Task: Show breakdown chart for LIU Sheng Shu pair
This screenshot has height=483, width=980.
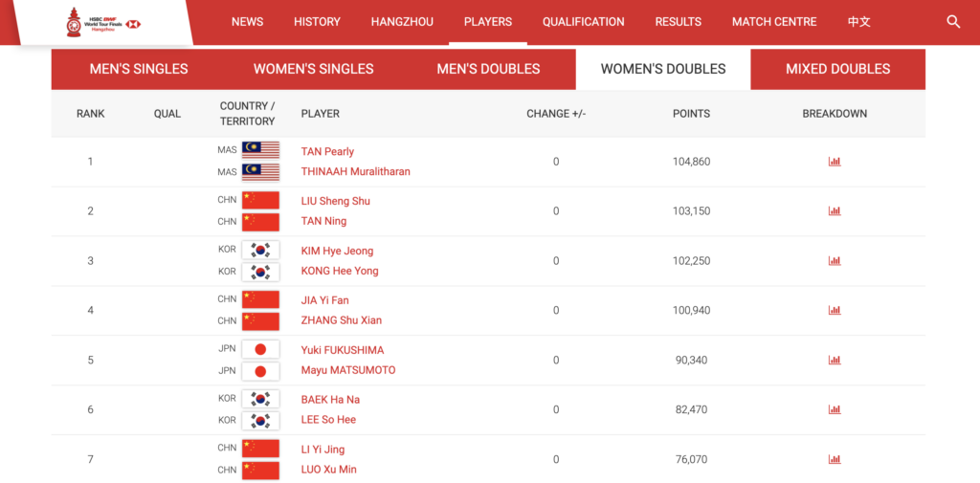Action: click(835, 211)
